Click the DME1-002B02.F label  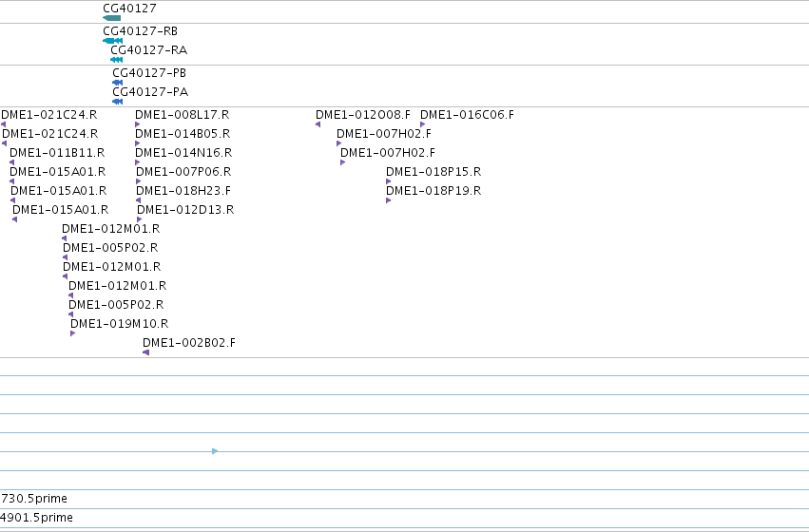pos(189,343)
